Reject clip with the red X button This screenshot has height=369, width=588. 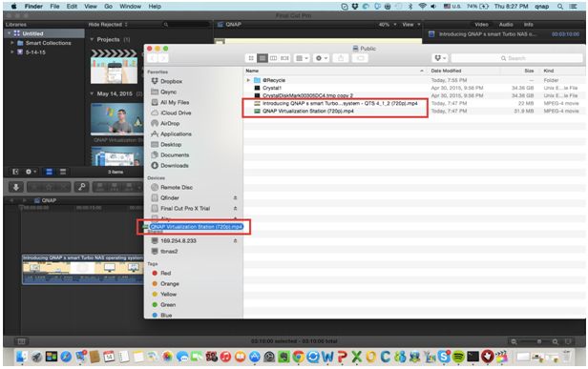coord(64,187)
